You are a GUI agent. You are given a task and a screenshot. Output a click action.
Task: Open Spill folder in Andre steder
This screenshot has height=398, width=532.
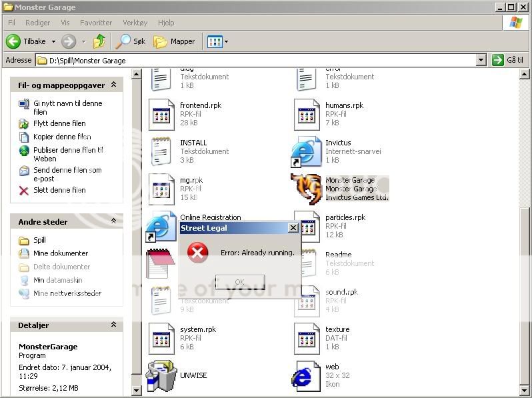[x=39, y=240]
